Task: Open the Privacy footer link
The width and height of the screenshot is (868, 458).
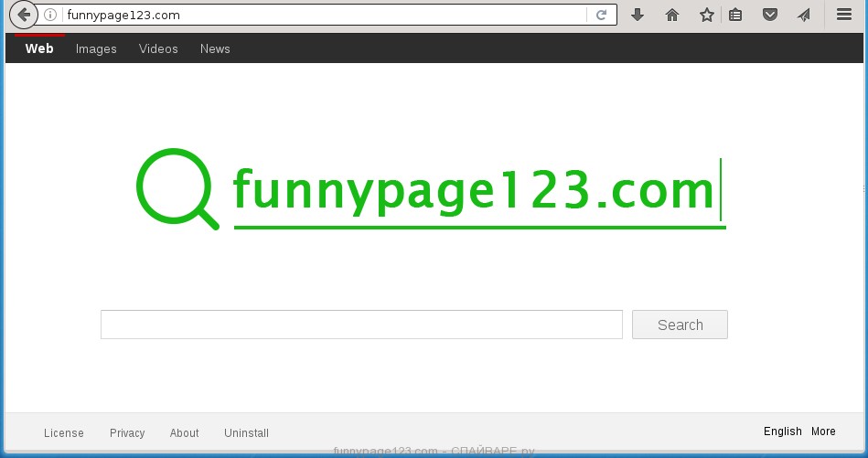Action: coord(127,433)
